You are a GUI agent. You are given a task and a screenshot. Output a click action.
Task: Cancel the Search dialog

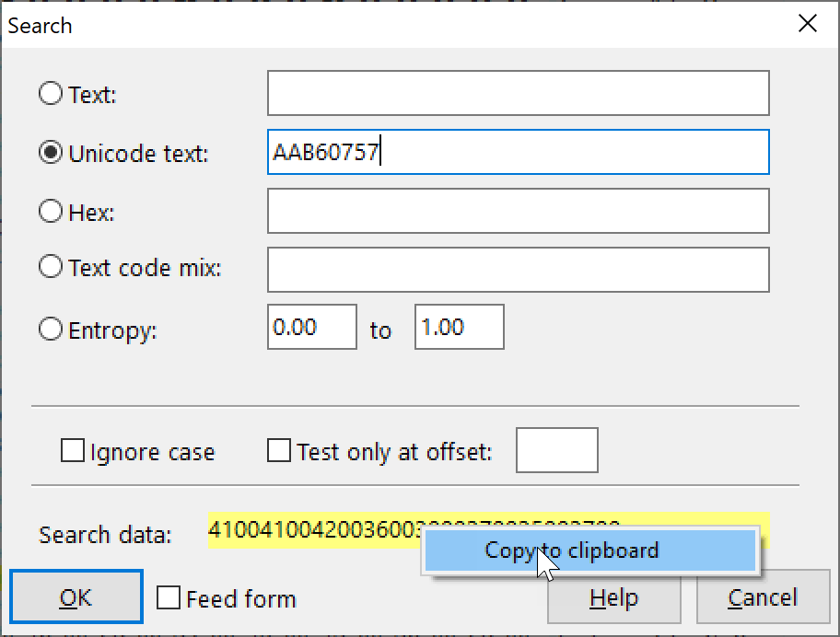click(762, 598)
